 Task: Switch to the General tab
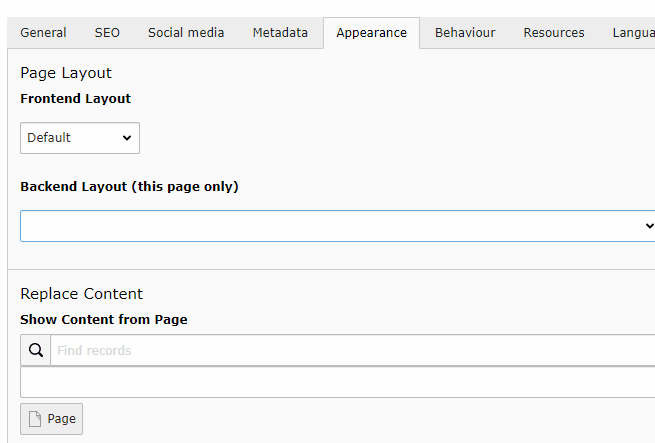coord(44,33)
